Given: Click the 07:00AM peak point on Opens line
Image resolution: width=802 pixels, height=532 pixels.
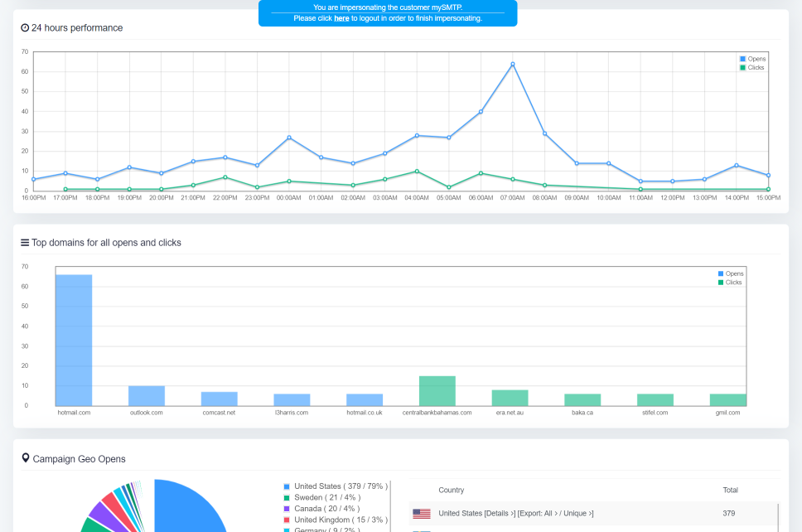Looking at the screenshot, I should 512,64.
